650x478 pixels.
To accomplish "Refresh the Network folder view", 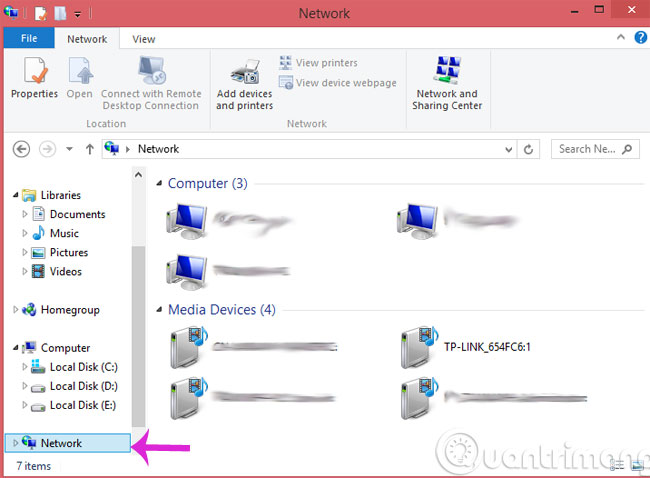I will [x=528, y=149].
